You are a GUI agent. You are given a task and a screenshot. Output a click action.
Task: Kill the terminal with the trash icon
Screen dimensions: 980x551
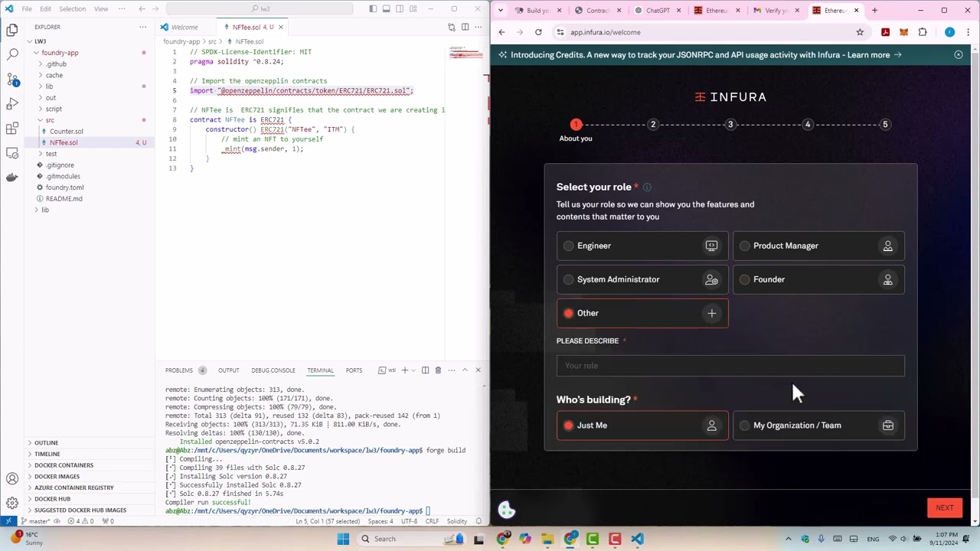438,370
